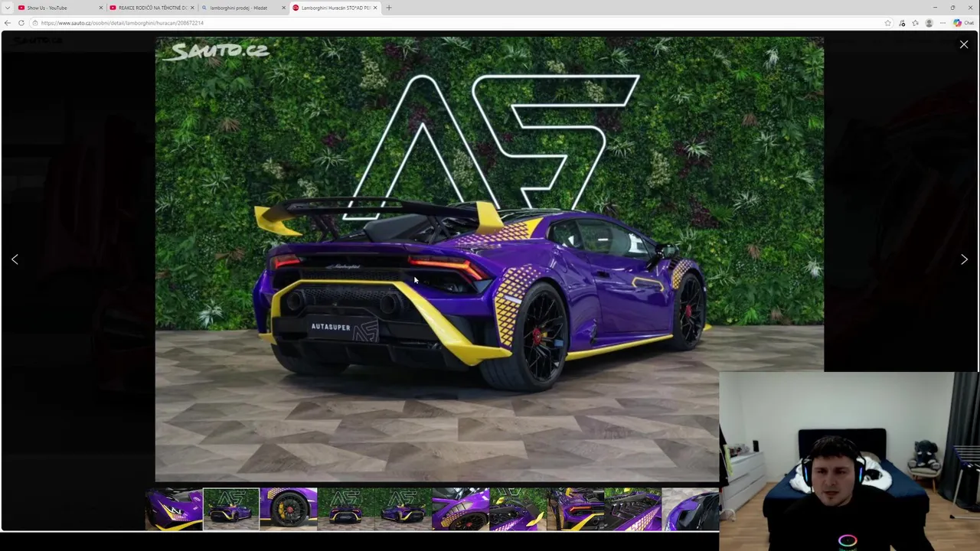The width and height of the screenshot is (980, 551).
Task: Select the Lamborghini Huracán STO tab
Action: pyautogui.click(x=335, y=8)
